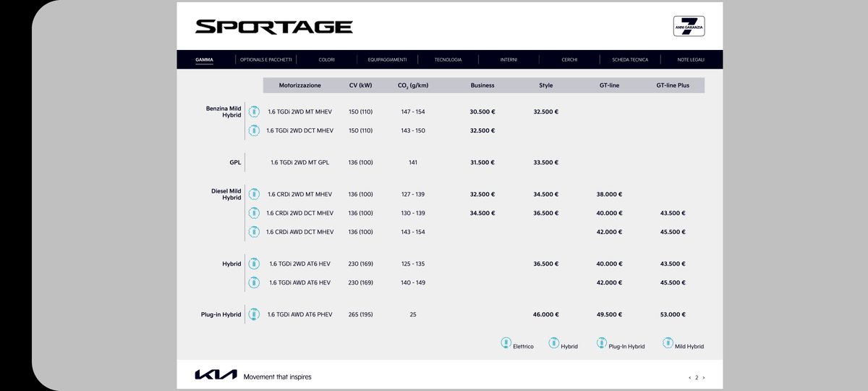The width and height of the screenshot is (868, 391).
Task: Click the GT-line Plus column header
Action: coord(673,85)
